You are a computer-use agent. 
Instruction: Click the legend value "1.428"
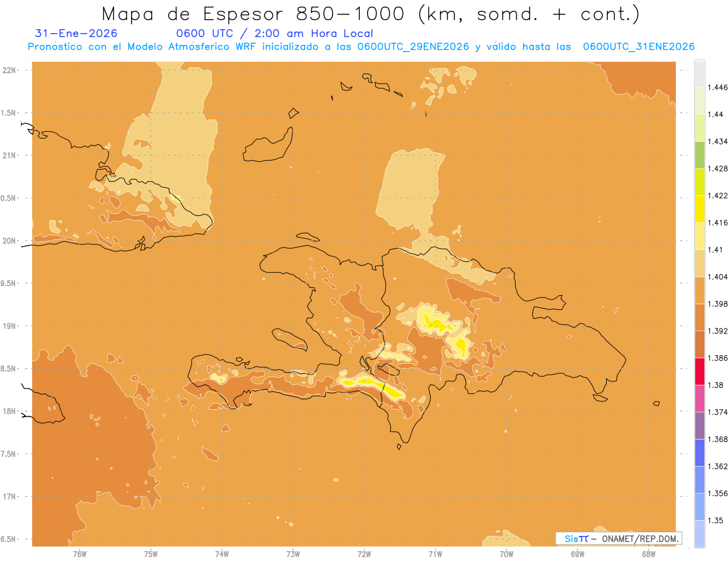coord(717,169)
